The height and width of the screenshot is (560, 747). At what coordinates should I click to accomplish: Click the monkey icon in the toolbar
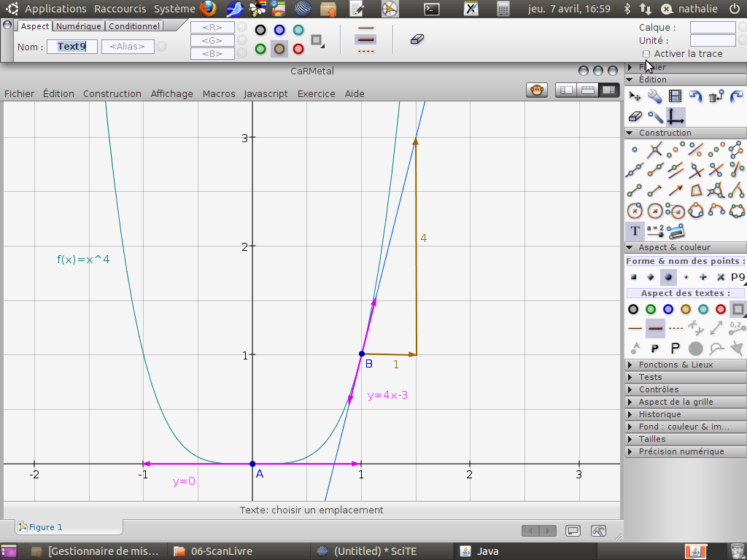tap(537, 90)
